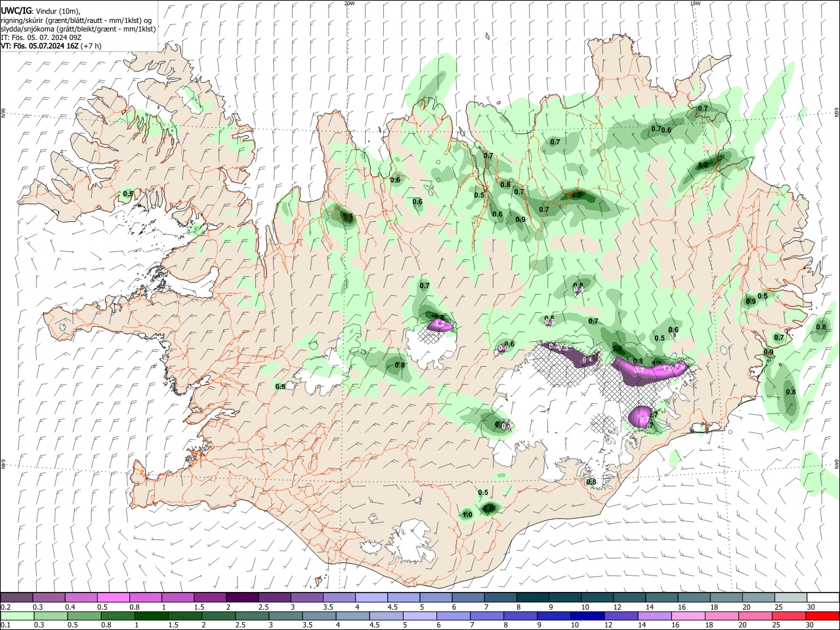Pick the darkest purple 2–2.5 snow swatch
This screenshot has width=840, height=630.
click(x=243, y=598)
